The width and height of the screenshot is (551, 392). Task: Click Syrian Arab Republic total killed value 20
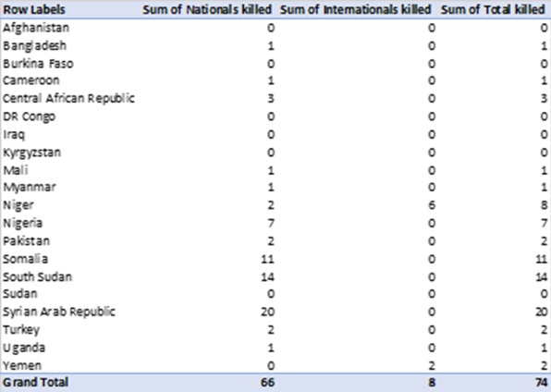pos(541,312)
